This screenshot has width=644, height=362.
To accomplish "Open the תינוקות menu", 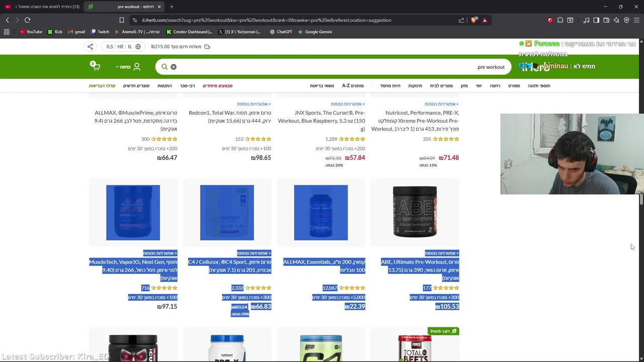I will 415,85.
